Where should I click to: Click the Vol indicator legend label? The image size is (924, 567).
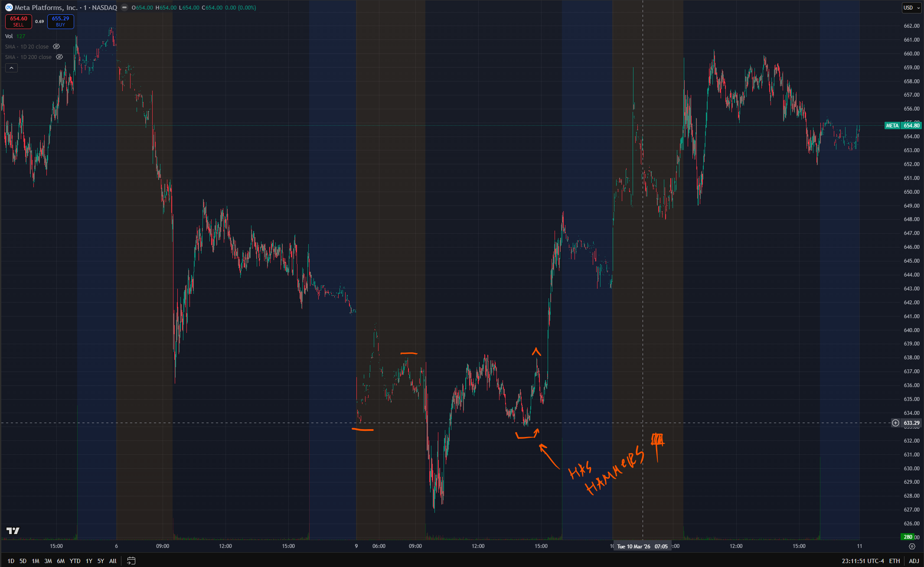click(x=9, y=36)
